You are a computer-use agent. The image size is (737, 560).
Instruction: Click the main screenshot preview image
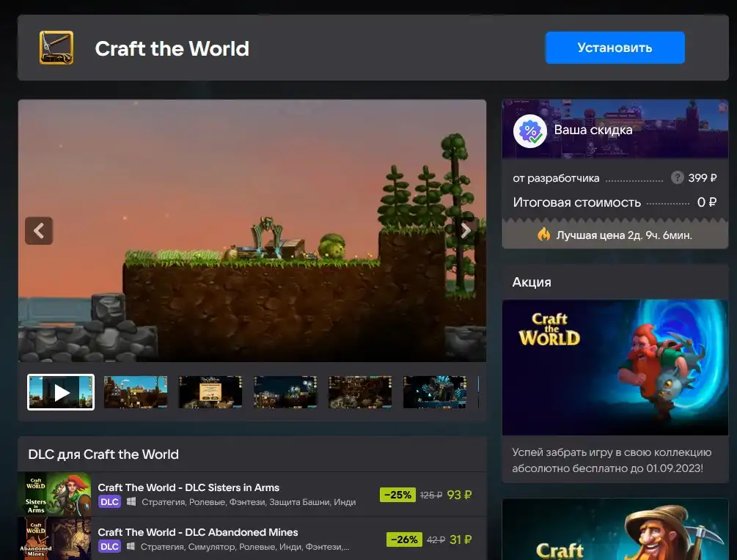(252, 230)
